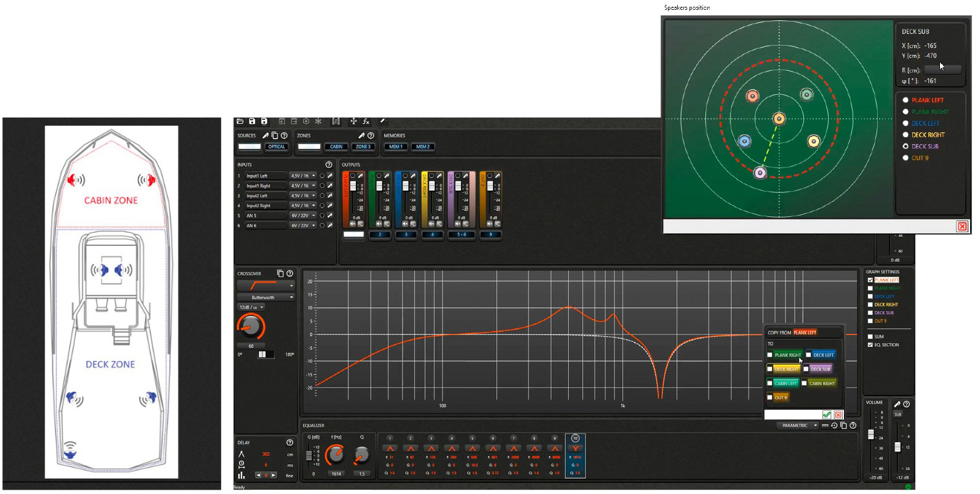Select Deck Right radio in speakers position
This screenshot has height=494, width=980.
coord(906,135)
